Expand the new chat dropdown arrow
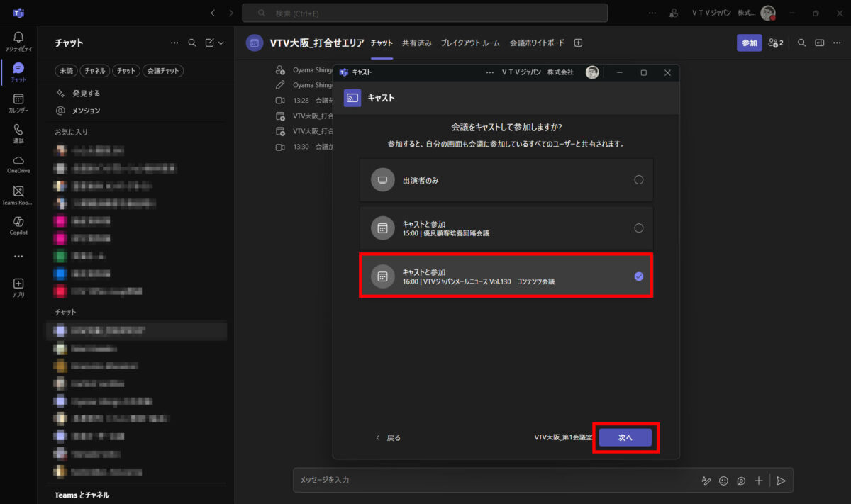The width and height of the screenshot is (851, 504). pyautogui.click(x=221, y=43)
